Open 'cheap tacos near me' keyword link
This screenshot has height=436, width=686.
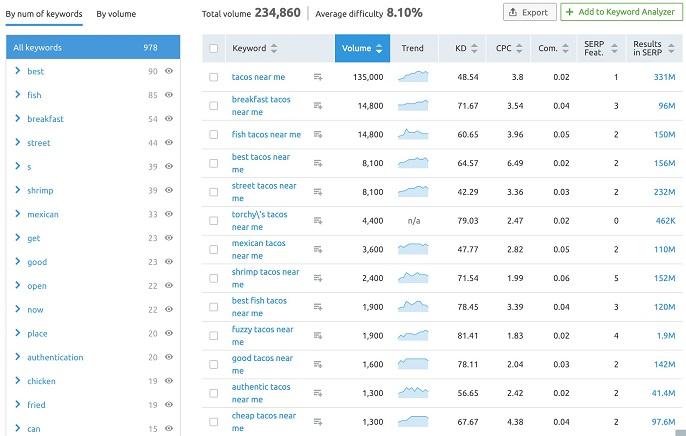[x=264, y=422]
